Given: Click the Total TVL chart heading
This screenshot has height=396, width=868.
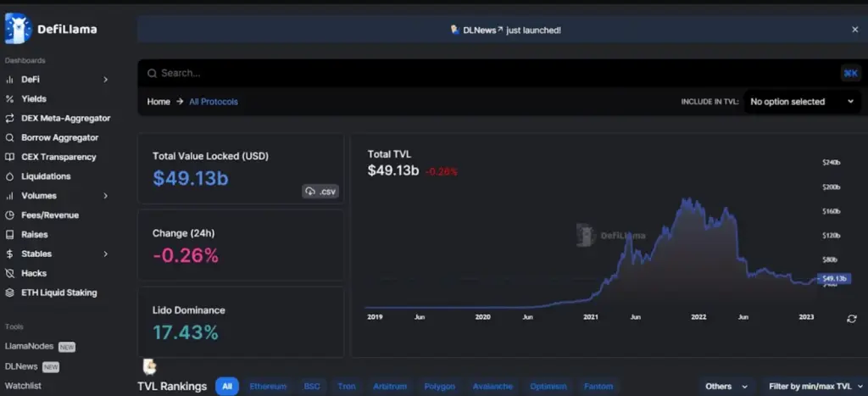Looking at the screenshot, I should pyautogui.click(x=389, y=154).
